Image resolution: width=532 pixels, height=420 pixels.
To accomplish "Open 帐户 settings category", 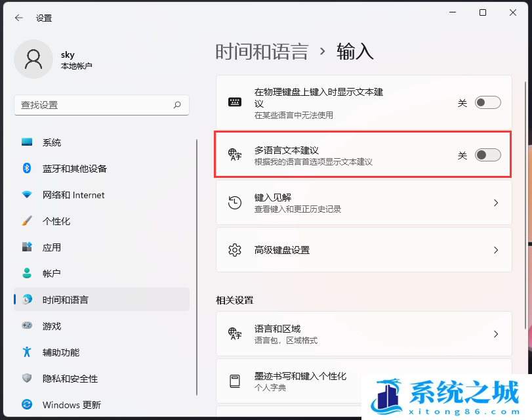I will tap(102, 273).
